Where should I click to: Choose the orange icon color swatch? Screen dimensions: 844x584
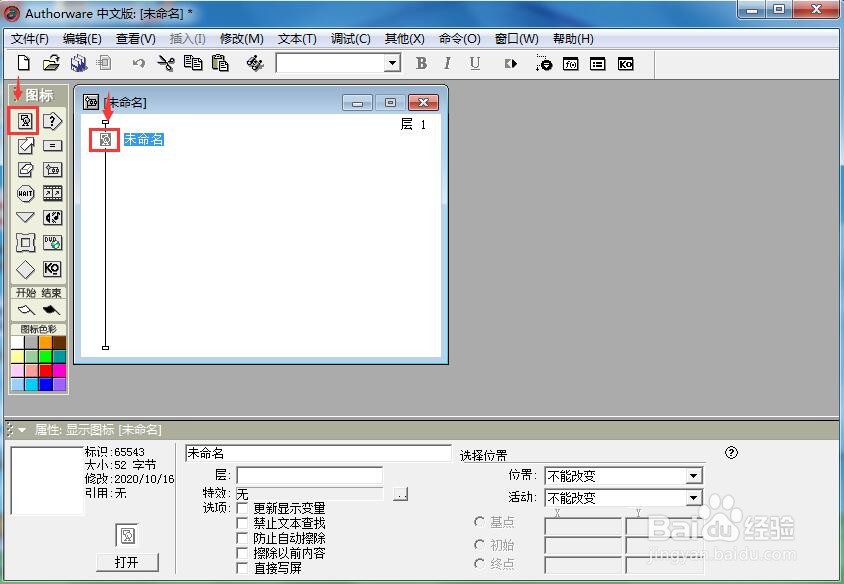45,342
